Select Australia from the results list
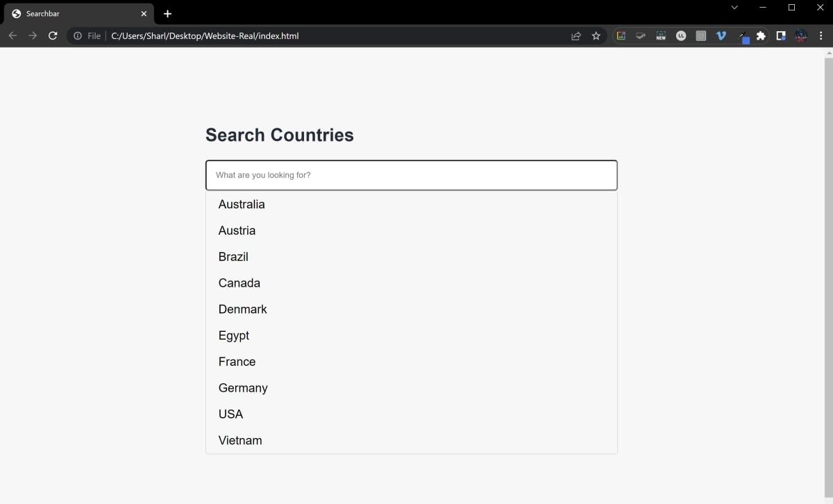The width and height of the screenshot is (833, 504). point(242,204)
